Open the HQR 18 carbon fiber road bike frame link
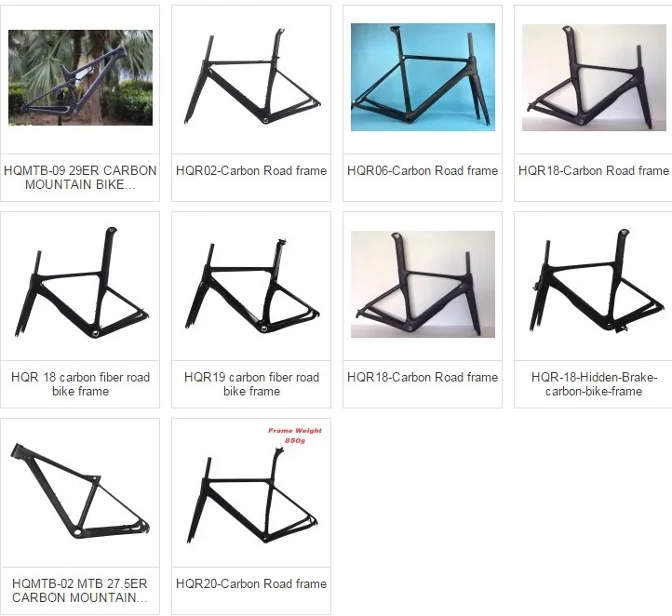The image size is (672, 616). (80, 383)
